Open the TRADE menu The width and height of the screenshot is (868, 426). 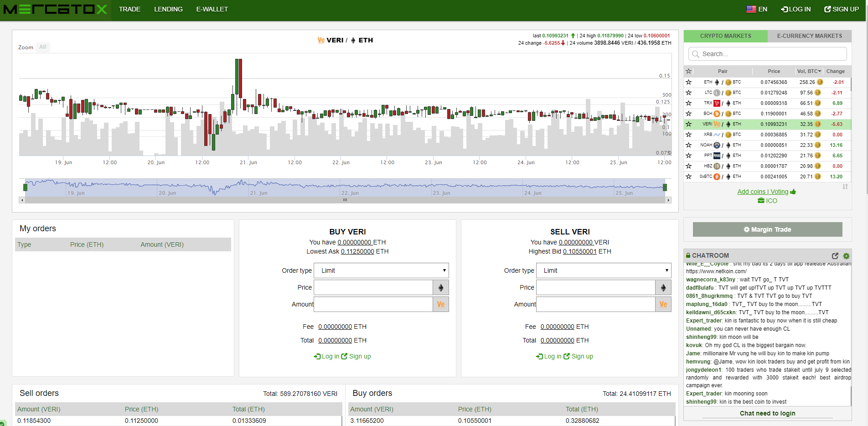click(x=129, y=9)
